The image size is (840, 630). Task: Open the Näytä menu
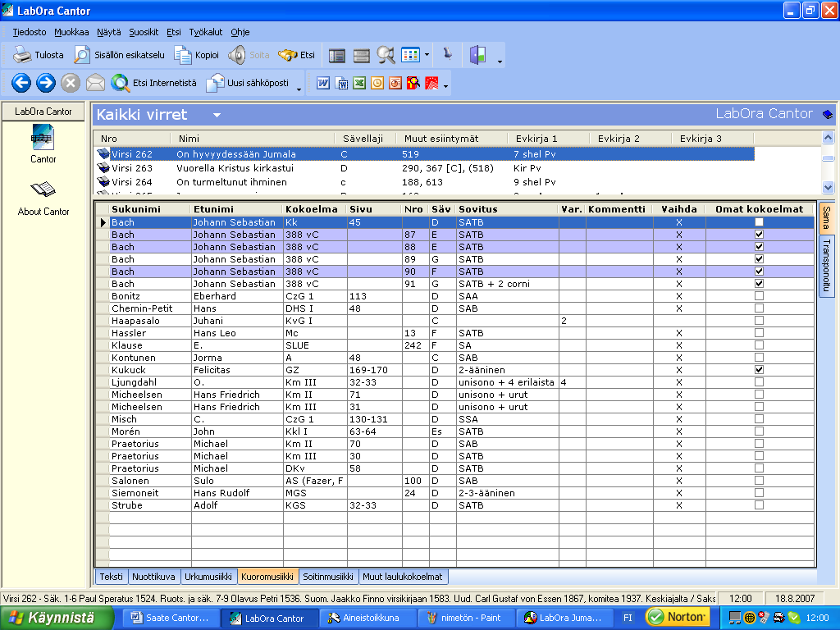click(109, 32)
